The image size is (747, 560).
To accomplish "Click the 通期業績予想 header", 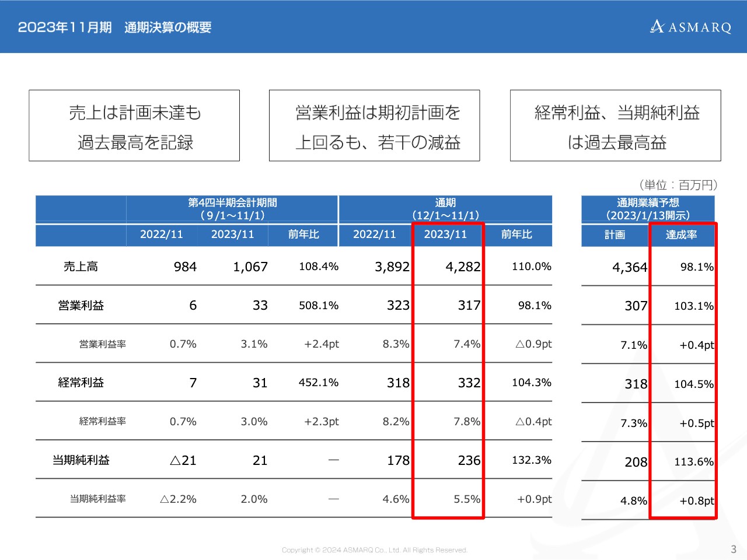I will (648, 209).
